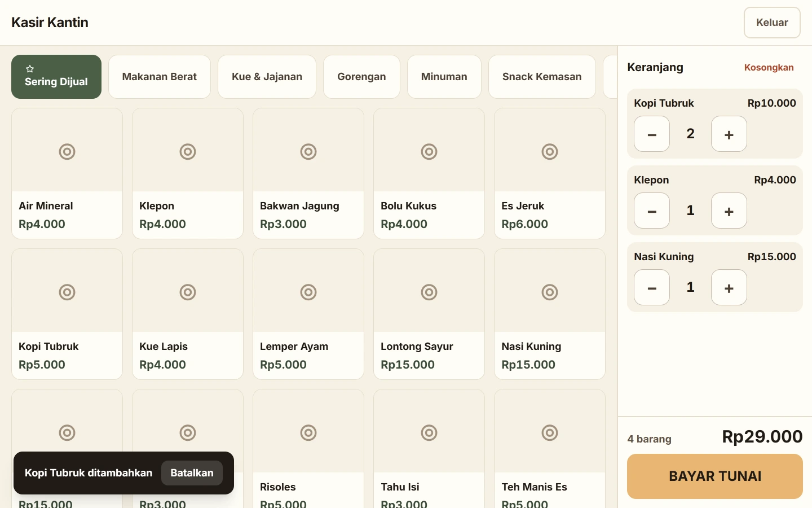This screenshot has width=812, height=508.
Task: Click the Teh Manis Es product name
Action: click(534, 487)
